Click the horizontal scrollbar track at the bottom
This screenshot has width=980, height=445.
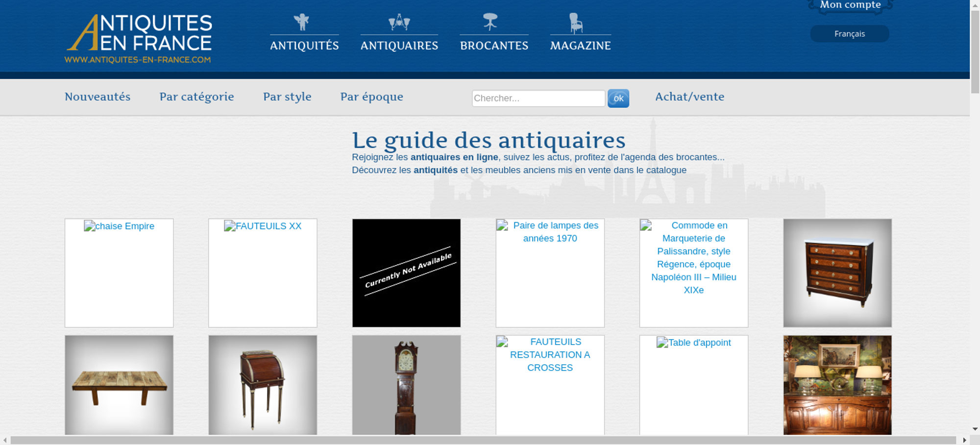pos(483,440)
